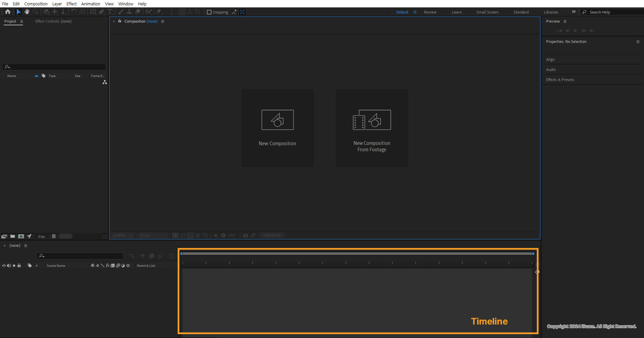Enable the Snapping checkbox
The width and height of the screenshot is (644, 338).
[209, 12]
